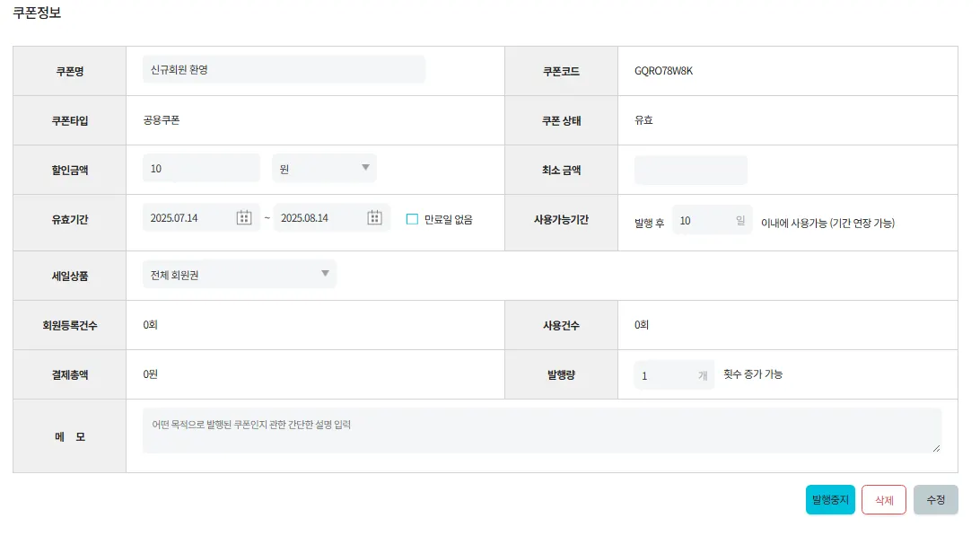Click the dropdown arrow in 세일상품 row

(325, 274)
